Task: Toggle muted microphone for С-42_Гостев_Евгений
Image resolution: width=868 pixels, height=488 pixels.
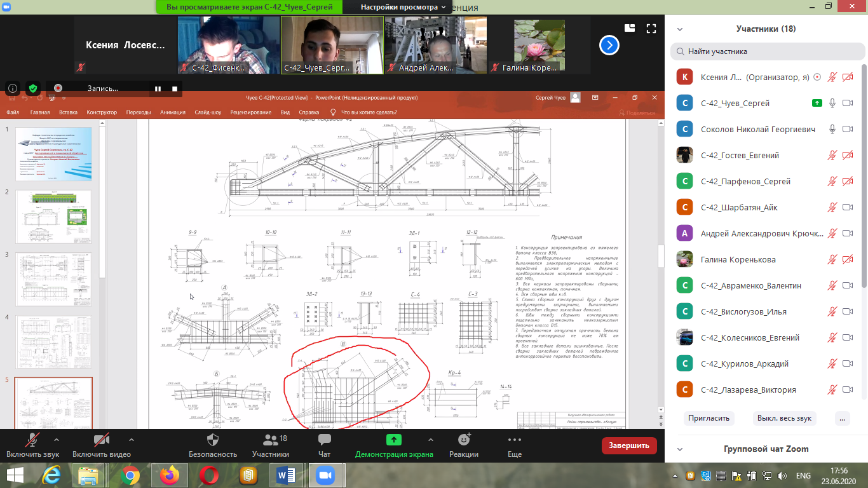Action: [832, 155]
